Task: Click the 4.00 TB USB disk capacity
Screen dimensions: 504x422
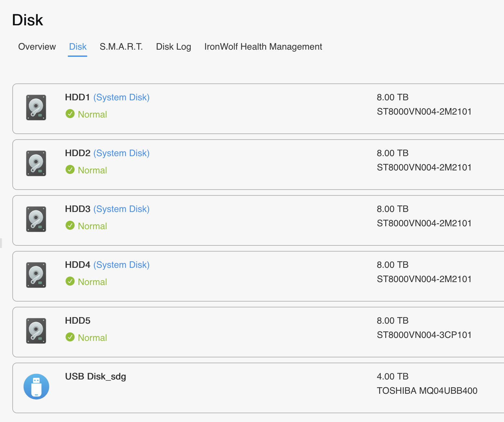Action: [x=392, y=377]
